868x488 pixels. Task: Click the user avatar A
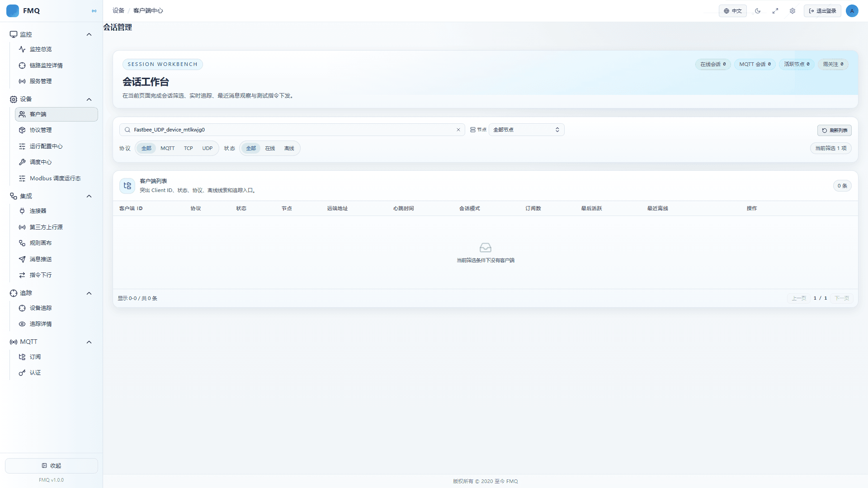tap(852, 11)
